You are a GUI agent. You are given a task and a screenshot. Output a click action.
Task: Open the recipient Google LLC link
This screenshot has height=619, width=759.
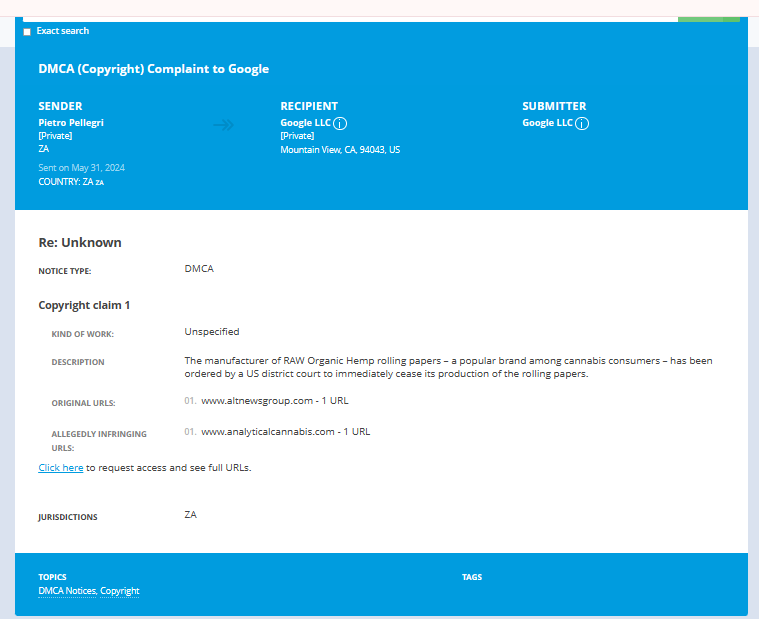pyautogui.click(x=305, y=123)
